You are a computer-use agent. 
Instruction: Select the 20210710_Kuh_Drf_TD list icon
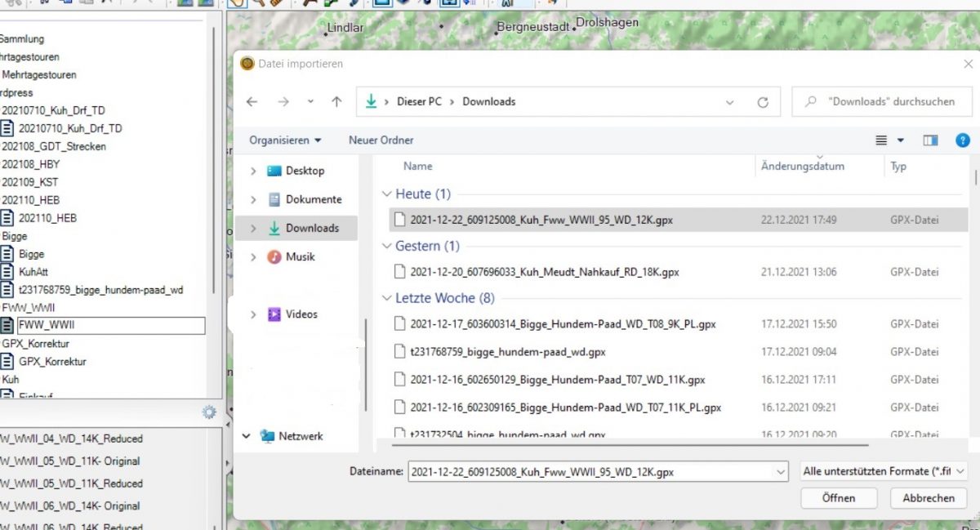pyautogui.click(x=7, y=128)
